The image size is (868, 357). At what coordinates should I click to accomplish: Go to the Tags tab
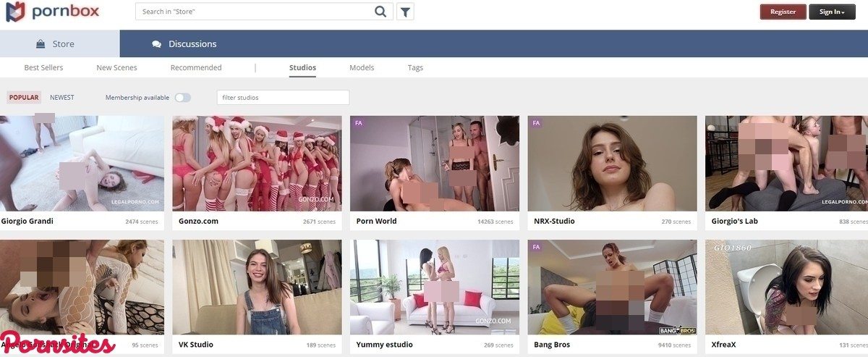click(415, 68)
